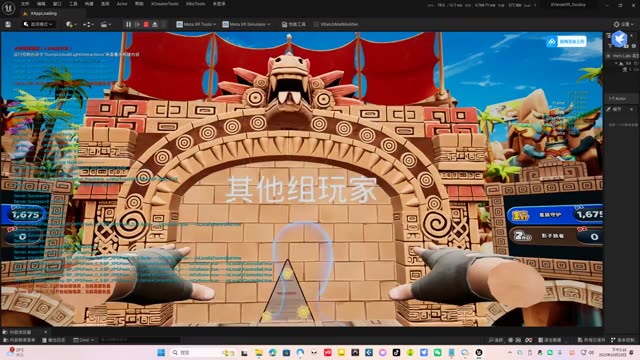The width and height of the screenshot is (640, 360).
Task: Advance one frame with the step button
Action: point(138,24)
